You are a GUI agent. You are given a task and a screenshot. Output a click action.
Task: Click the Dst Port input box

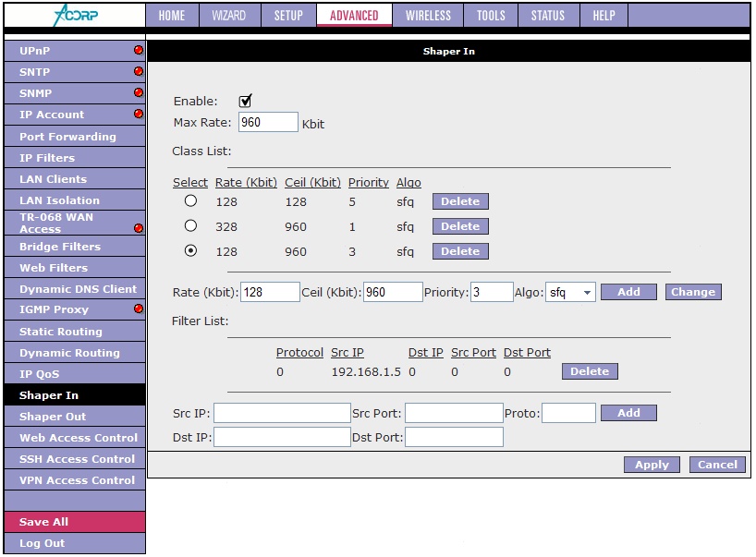click(454, 437)
